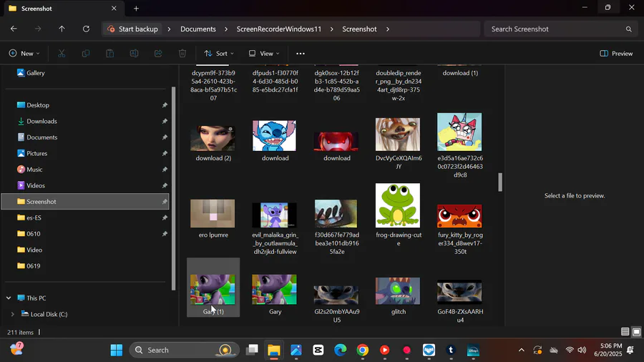Open the View layout dropdown
This screenshot has height=362, width=644.
(x=264, y=54)
